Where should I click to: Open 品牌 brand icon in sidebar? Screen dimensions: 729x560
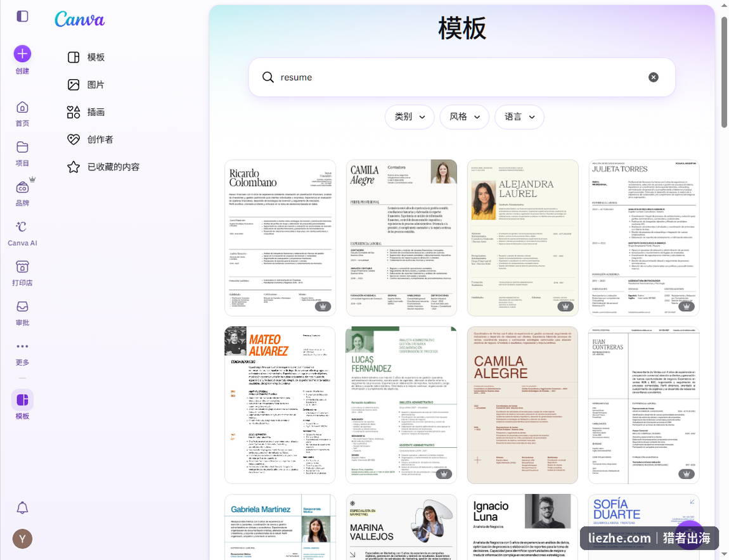tap(22, 188)
